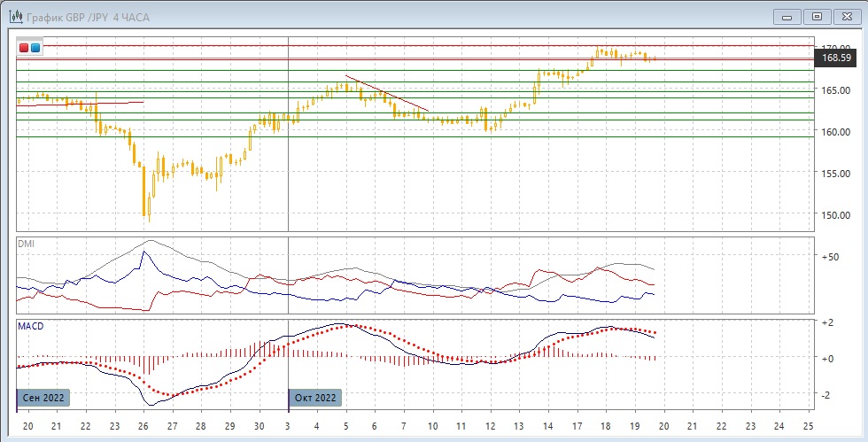The image size is (868, 442).
Task: Click the -2 level on MACD scale
Action: [827, 395]
